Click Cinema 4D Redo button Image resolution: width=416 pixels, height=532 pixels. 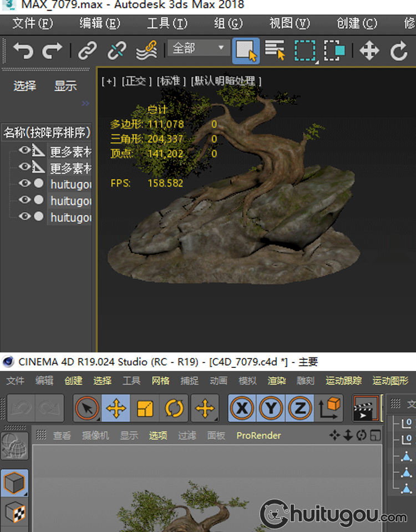click(x=49, y=408)
